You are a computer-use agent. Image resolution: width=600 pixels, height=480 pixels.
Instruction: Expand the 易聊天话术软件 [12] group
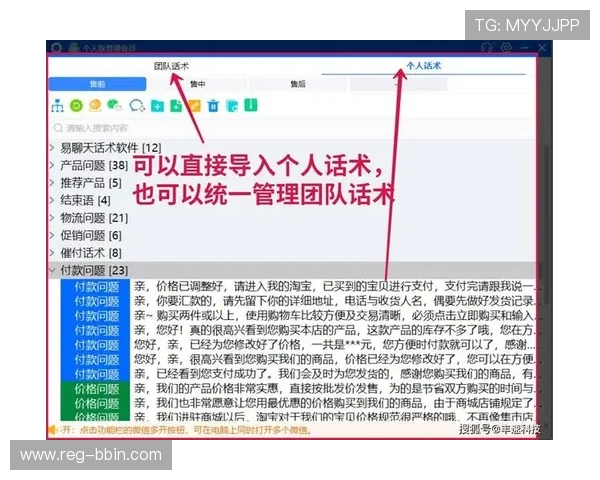click(52, 148)
